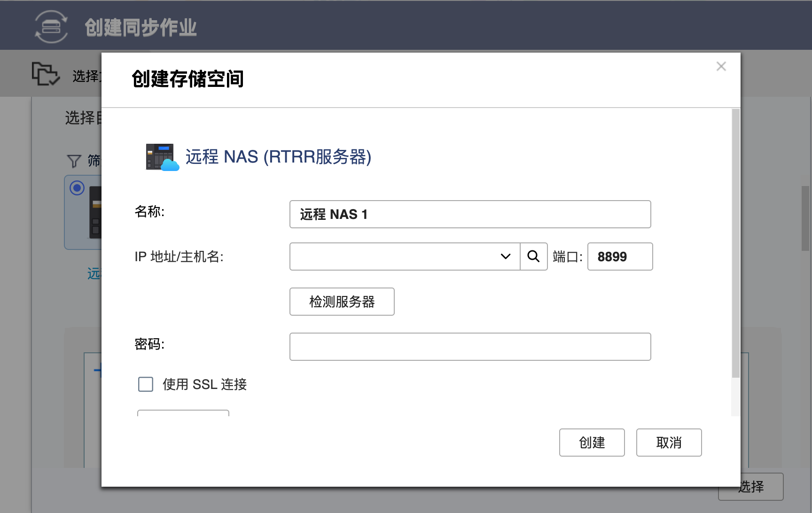The width and height of the screenshot is (812, 513).
Task: Click the remote NAS cloud device icon
Action: (162, 157)
